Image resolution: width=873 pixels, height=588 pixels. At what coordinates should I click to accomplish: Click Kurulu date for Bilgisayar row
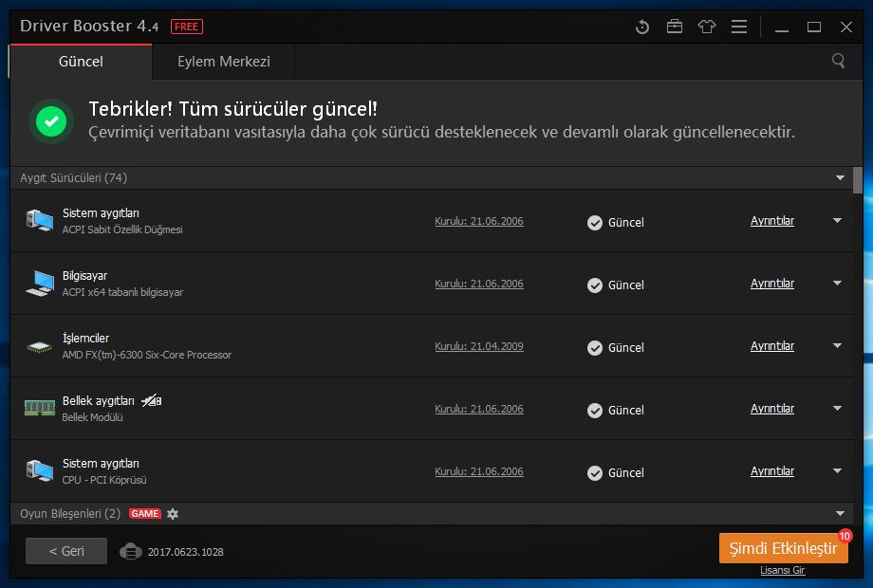(x=479, y=284)
